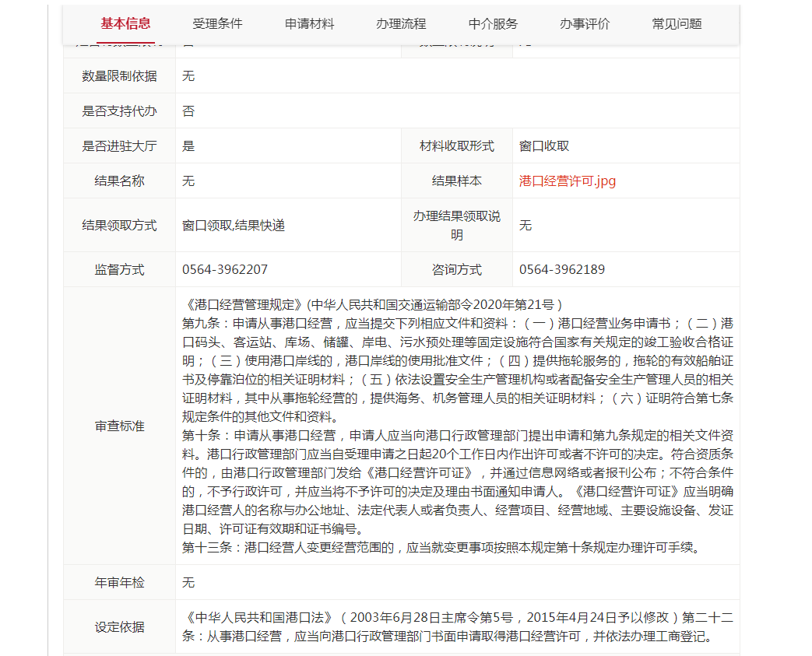The height and width of the screenshot is (656, 812).
Task: Click the 是否支持代办 row label
Action: tap(119, 111)
